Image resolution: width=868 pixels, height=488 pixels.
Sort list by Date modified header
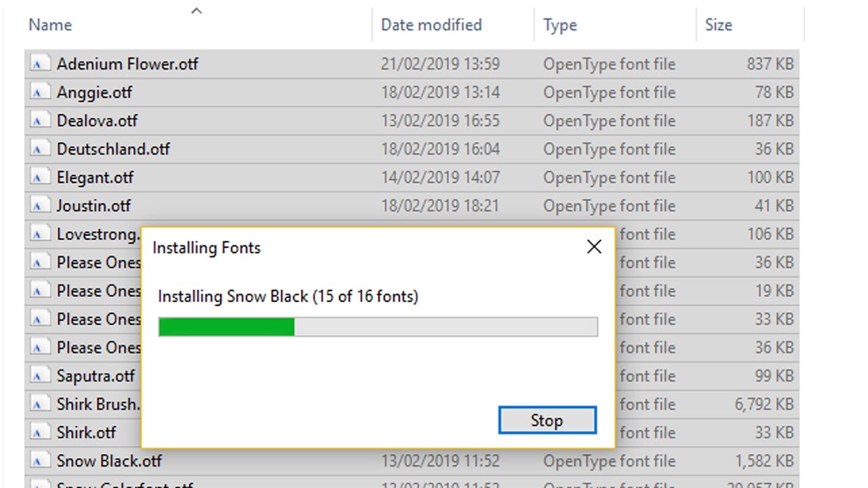pyautogui.click(x=431, y=25)
